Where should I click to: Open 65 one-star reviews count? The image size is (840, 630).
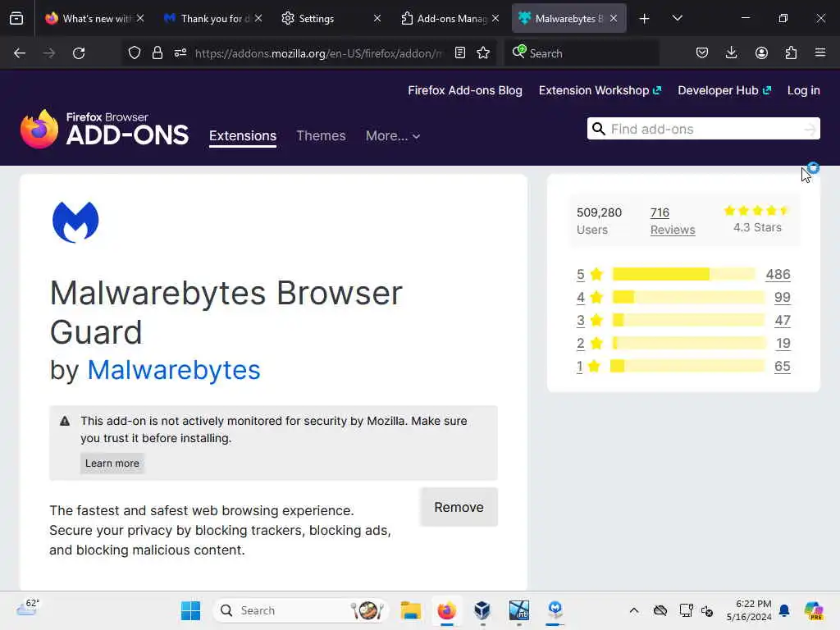coord(782,367)
